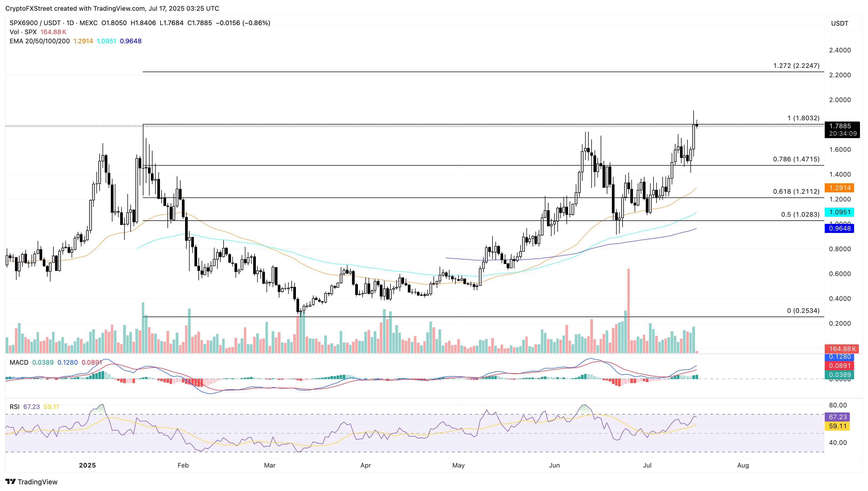Click the TradingView logo icon

10,482
